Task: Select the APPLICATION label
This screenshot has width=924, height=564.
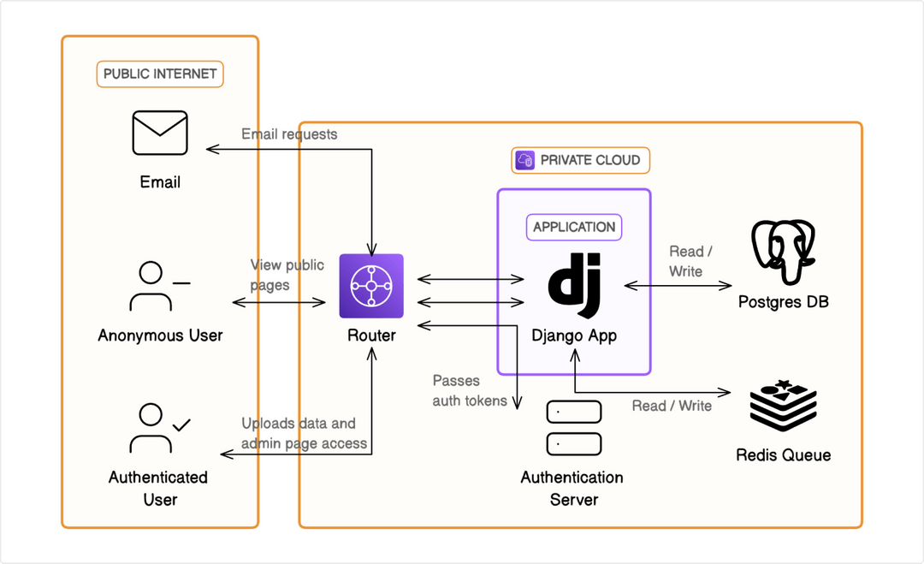Action: click(x=573, y=227)
